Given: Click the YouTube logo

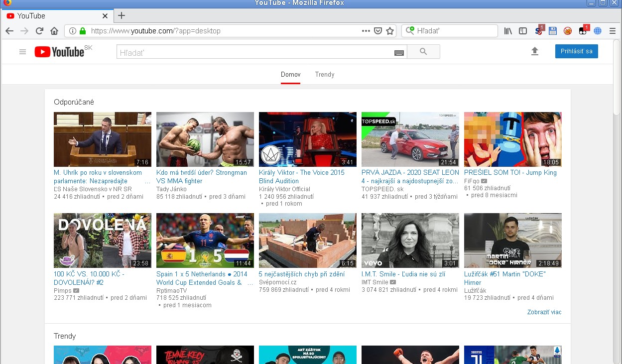Looking at the screenshot, I should [60, 51].
